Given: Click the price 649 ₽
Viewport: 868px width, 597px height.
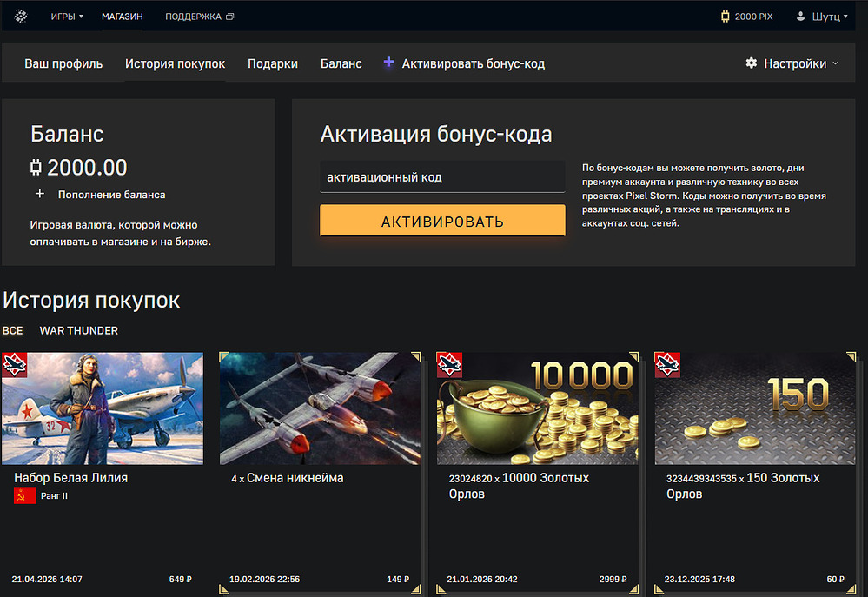Looking at the screenshot, I should pos(181,580).
